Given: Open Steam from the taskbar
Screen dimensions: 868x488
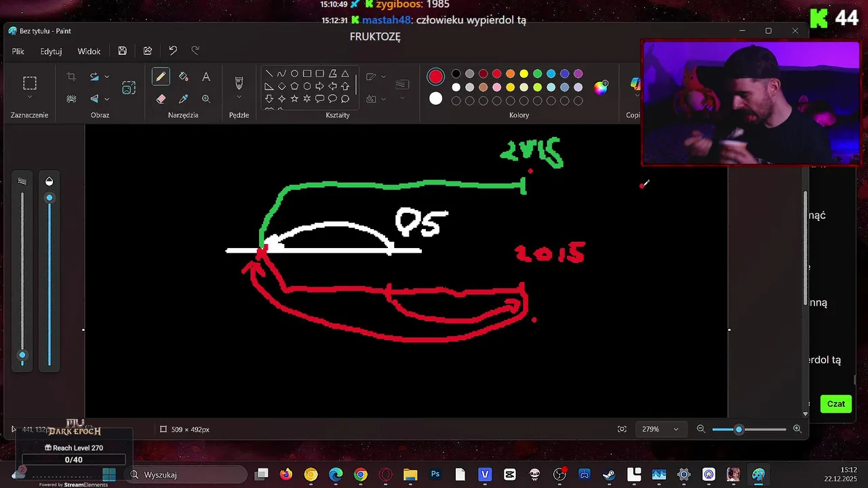Looking at the screenshot, I should 609,474.
